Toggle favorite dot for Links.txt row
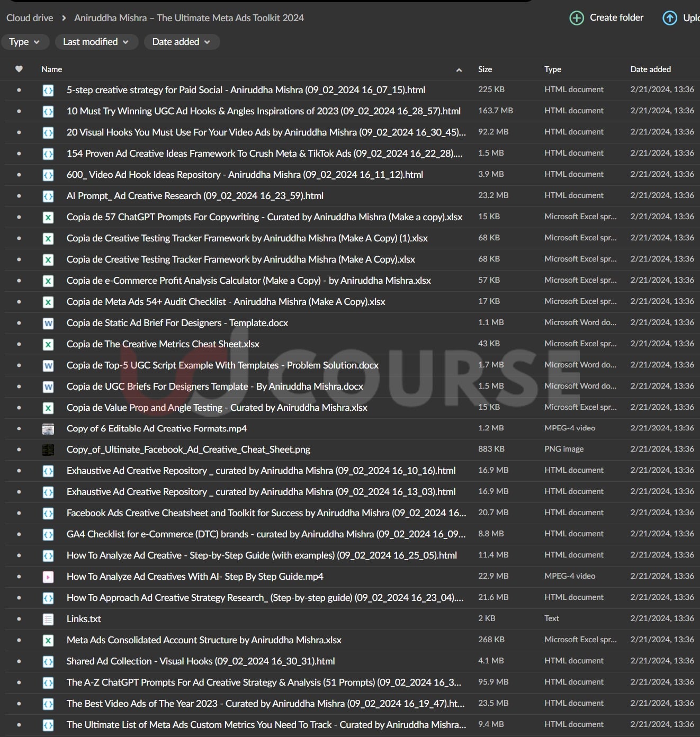This screenshot has width=700, height=737. (19, 619)
